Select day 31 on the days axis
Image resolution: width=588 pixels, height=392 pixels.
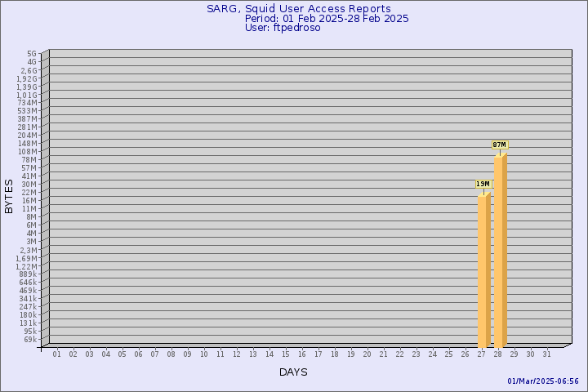pos(547,354)
